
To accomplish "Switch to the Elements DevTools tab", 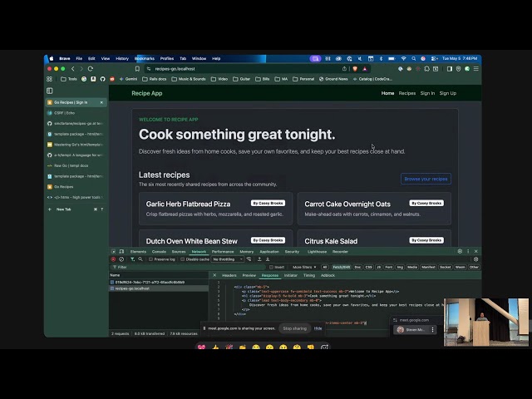I will tap(138, 252).
